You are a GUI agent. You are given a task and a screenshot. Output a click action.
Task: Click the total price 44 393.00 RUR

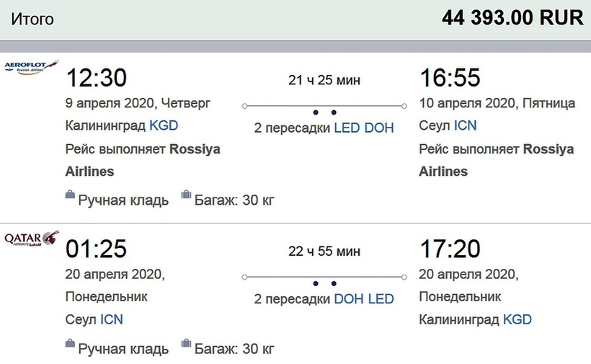point(512,18)
